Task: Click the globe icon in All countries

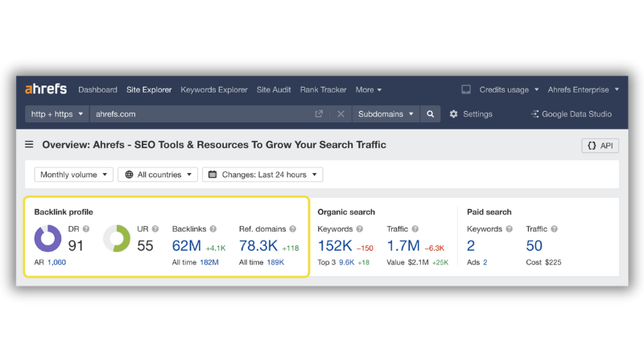Action: tap(129, 175)
